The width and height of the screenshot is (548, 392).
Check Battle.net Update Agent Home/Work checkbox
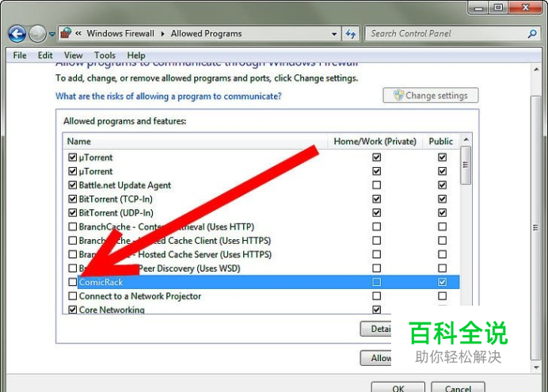pyautogui.click(x=376, y=185)
